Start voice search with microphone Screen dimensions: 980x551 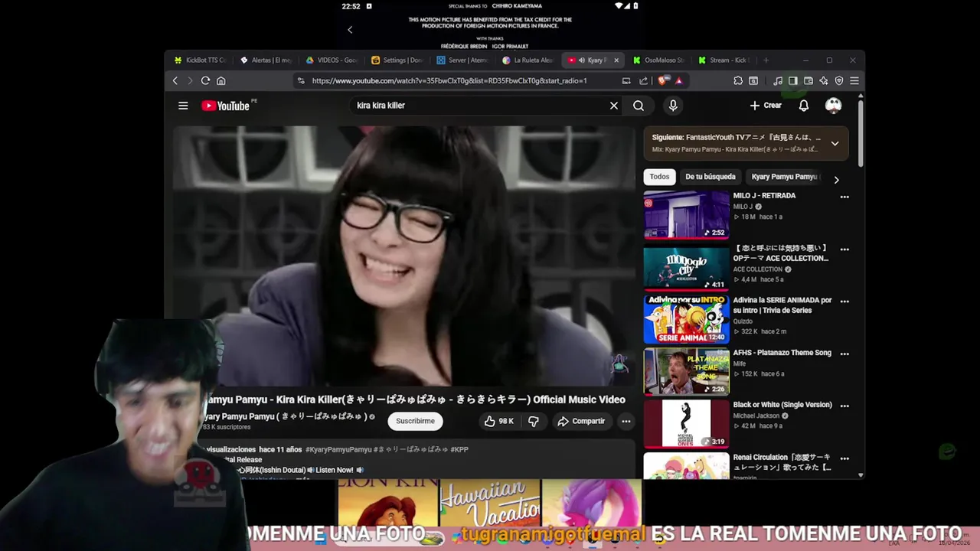click(x=673, y=106)
